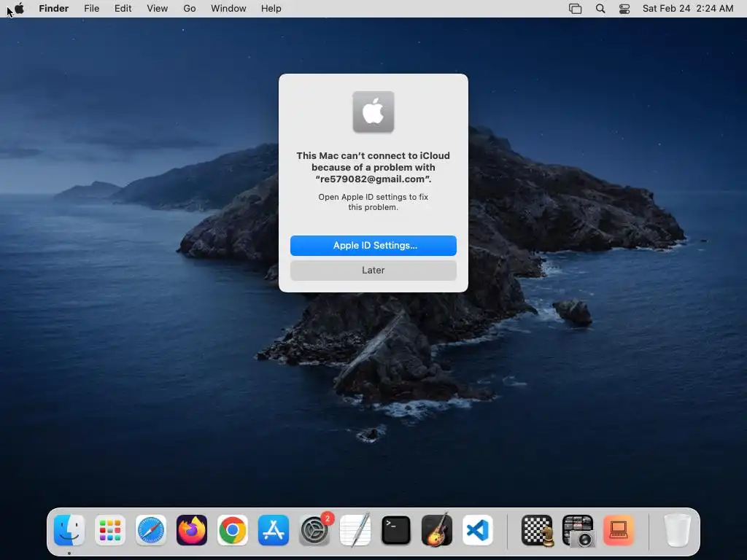Screen dimensions: 747x560
Task: Launch Google Chrome from the Dock
Action: tap(233, 530)
